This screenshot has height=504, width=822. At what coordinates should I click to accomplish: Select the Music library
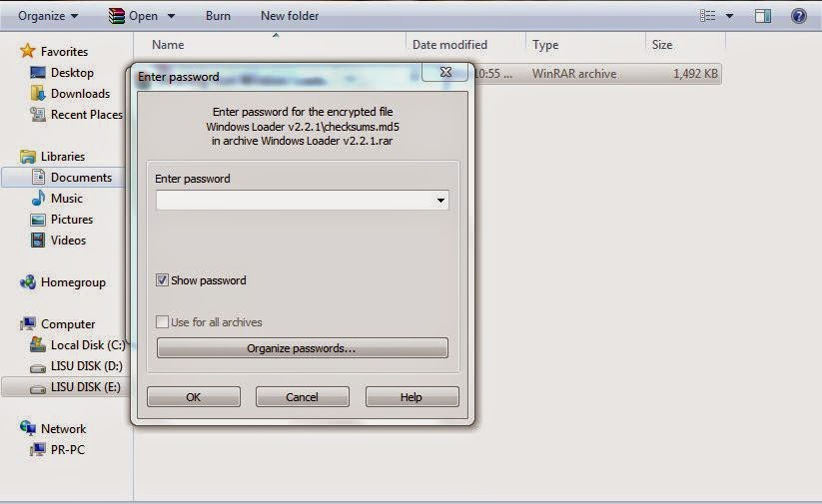tap(67, 198)
